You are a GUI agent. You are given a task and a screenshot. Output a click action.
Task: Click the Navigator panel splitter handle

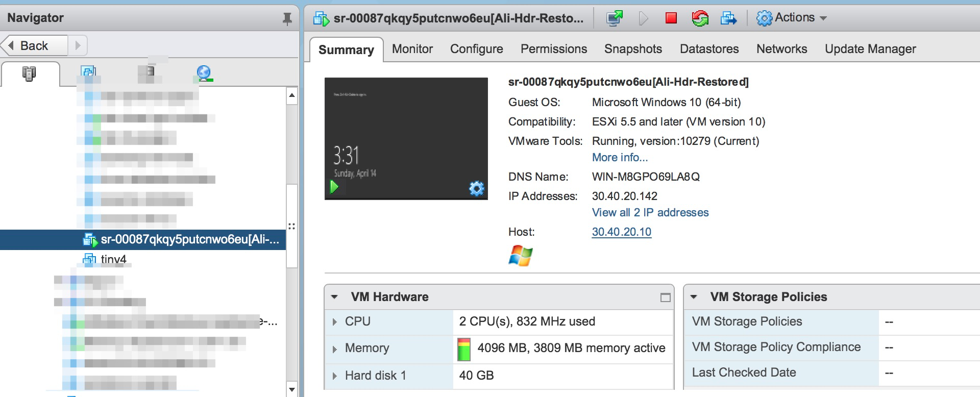coord(292,227)
